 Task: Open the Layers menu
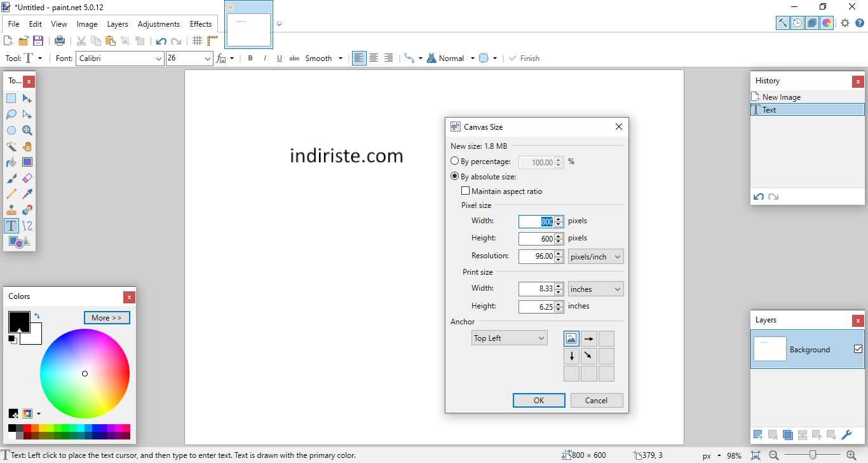coord(118,24)
